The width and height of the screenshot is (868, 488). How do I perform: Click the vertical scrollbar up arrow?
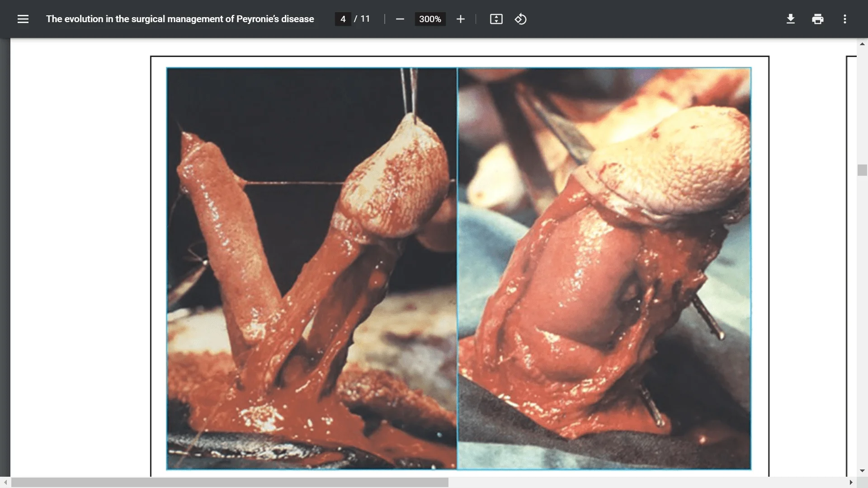click(x=862, y=44)
